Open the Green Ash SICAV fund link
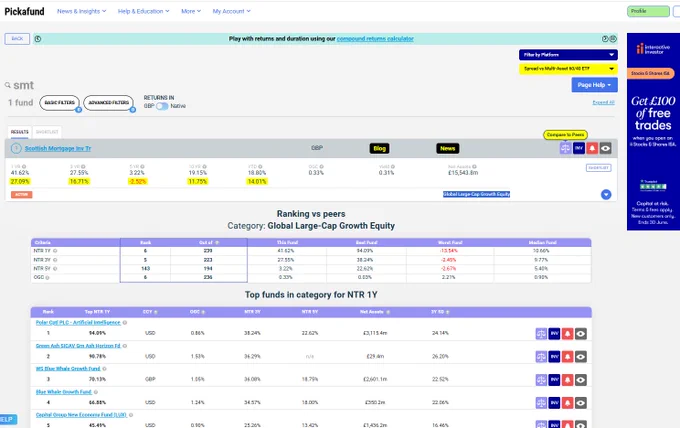Screen dimensions: 680x428 point(78,346)
